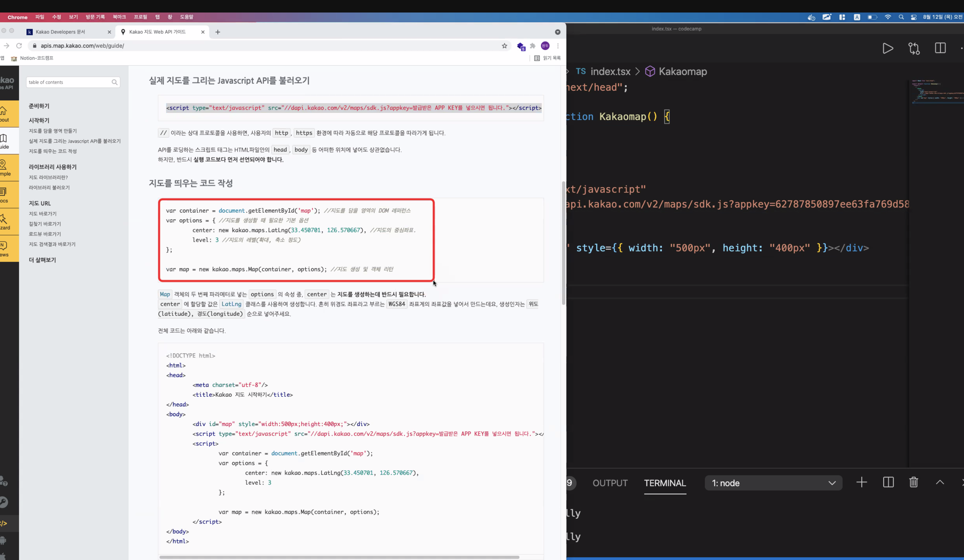Screen dimensions: 964x560
Task: Open Chrome extensions puzzle icon
Action: tap(532, 46)
